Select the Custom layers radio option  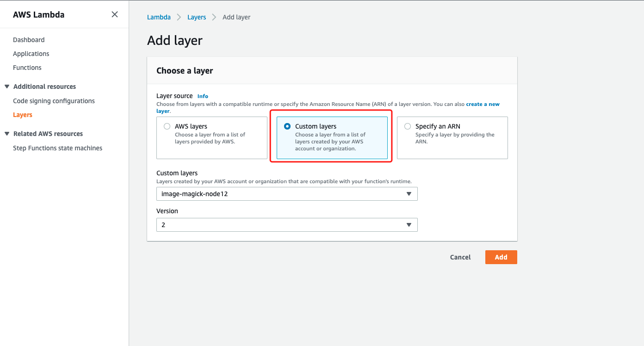point(287,126)
